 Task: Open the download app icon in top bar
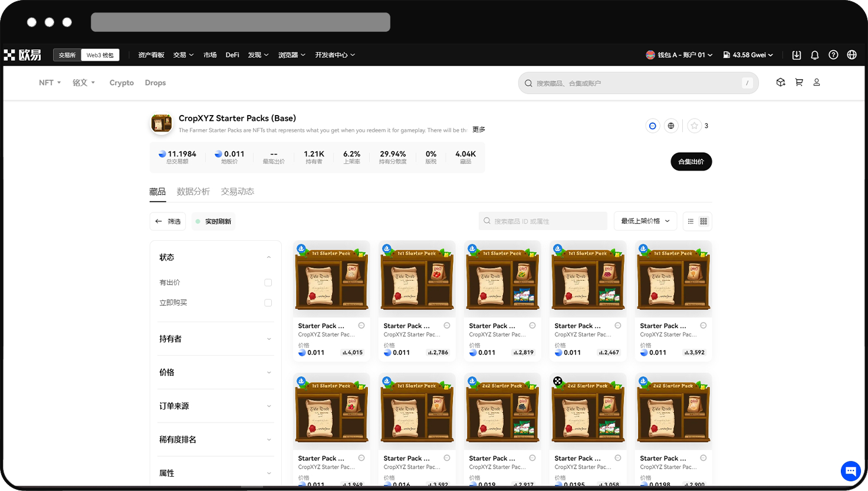797,55
